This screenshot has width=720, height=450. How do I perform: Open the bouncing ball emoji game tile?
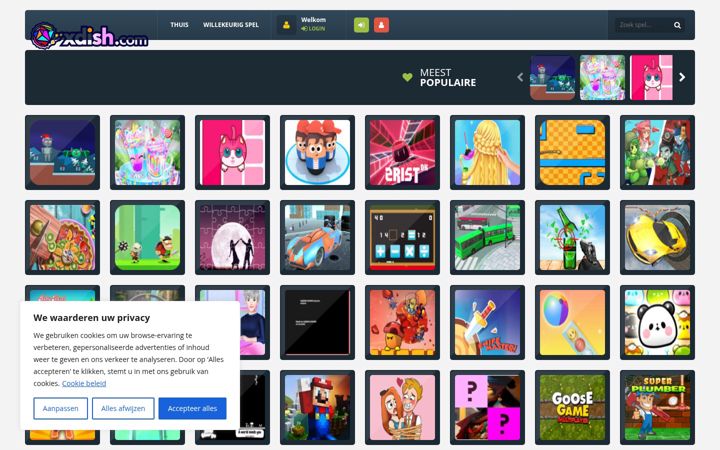pyautogui.click(x=572, y=322)
